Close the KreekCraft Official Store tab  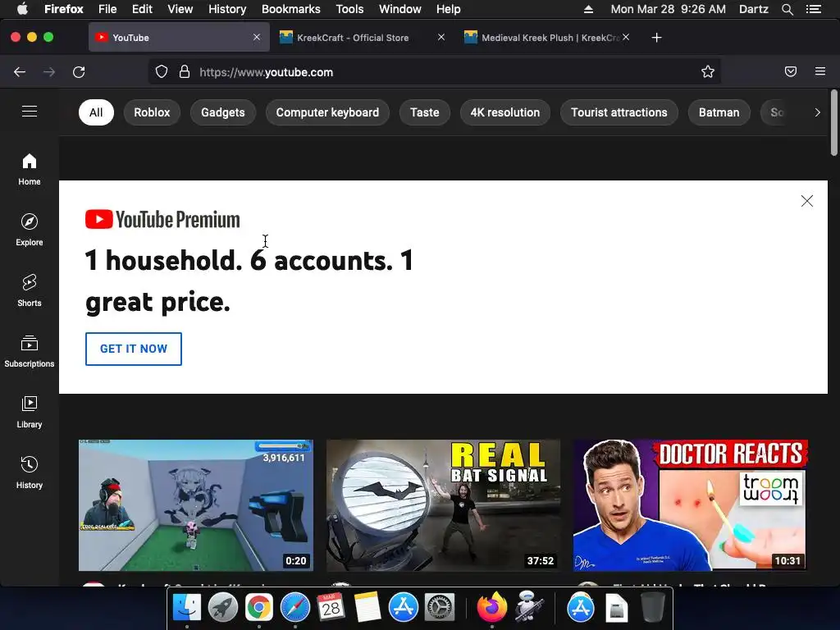pyautogui.click(x=441, y=38)
